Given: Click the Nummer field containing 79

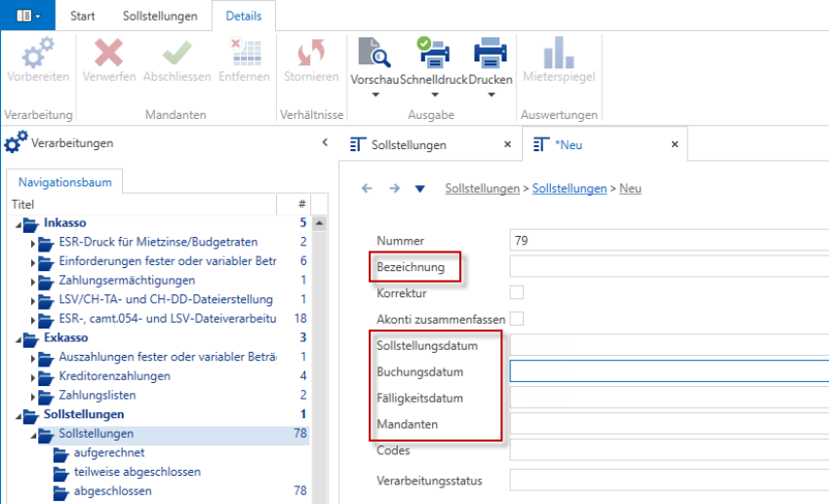Looking at the screenshot, I should 669,241.
